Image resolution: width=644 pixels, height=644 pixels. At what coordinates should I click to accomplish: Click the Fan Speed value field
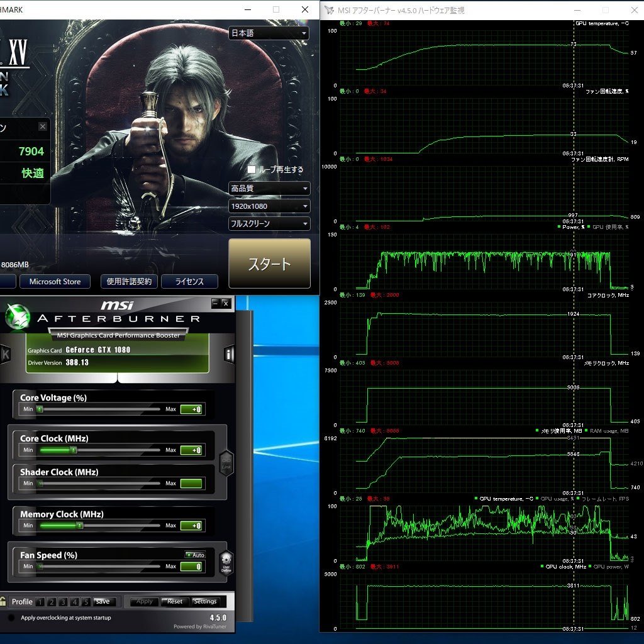[x=191, y=567]
